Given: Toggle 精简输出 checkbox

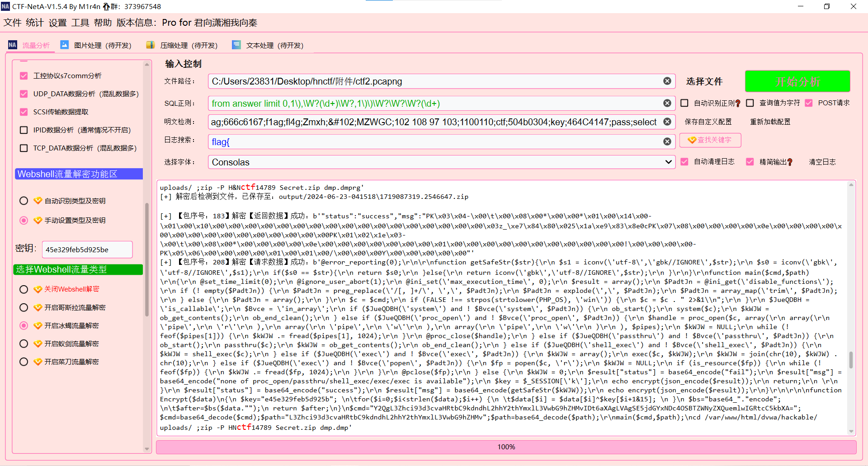Looking at the screenshot, I should [750, 162].
